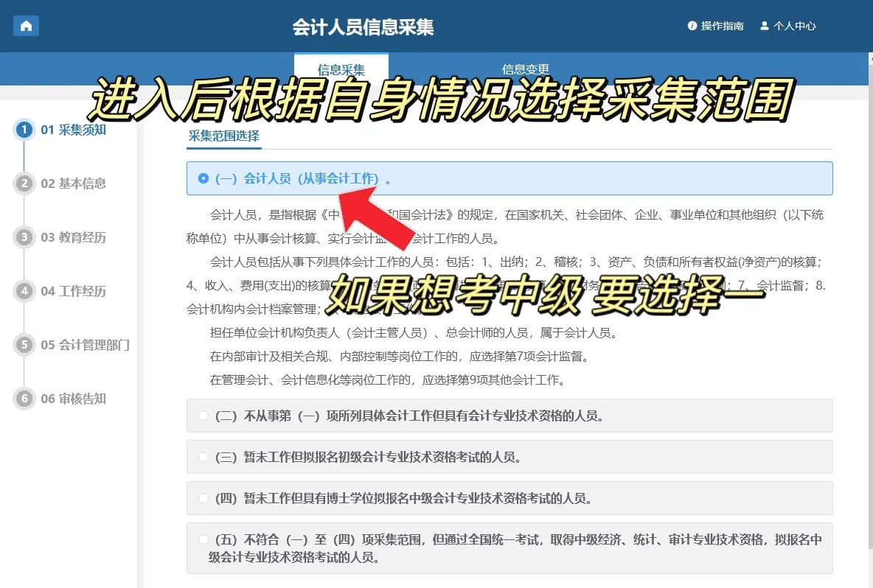Open the 操作指南 help icon

pos(692,26)
